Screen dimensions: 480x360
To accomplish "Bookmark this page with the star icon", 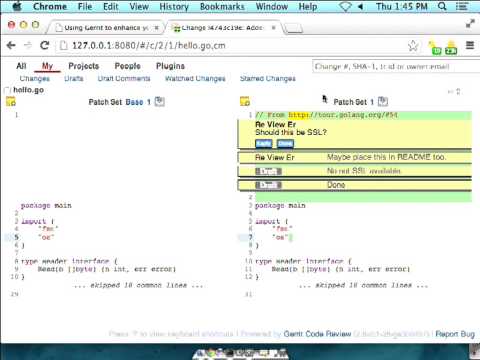I will pyautogui.click(x=413, y=46).
